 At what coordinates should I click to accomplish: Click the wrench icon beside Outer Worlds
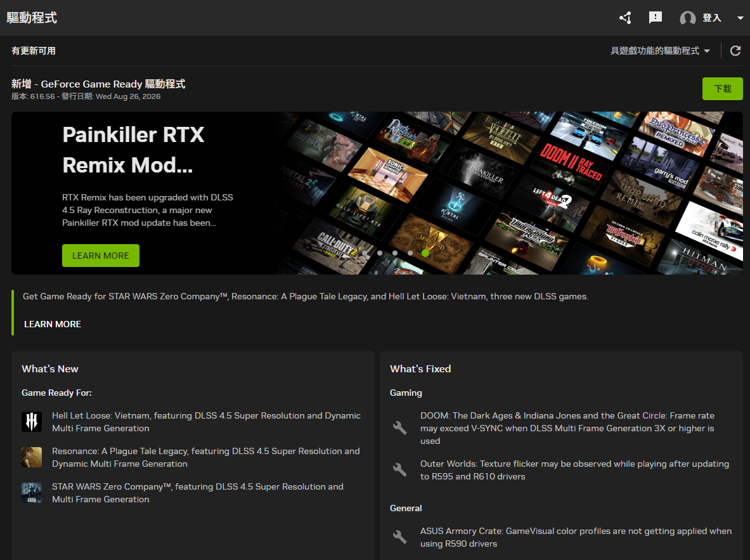(x=399, y=470)
